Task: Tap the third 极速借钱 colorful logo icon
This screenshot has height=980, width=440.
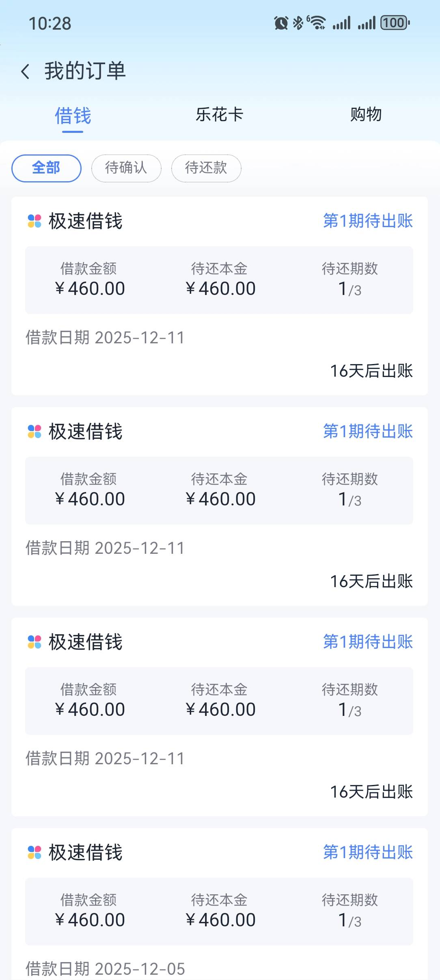Action: (x=35, y=642)
